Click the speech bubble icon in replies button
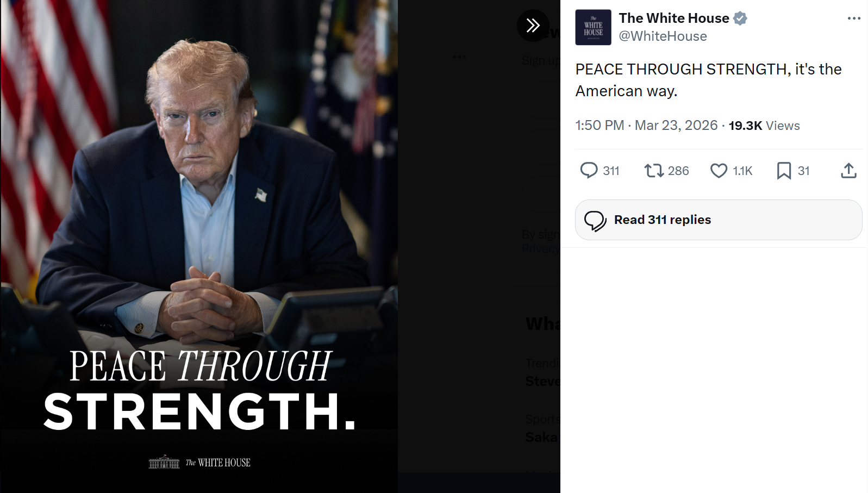The height and width of the screenshot is (493, 868). pos(595,221)
